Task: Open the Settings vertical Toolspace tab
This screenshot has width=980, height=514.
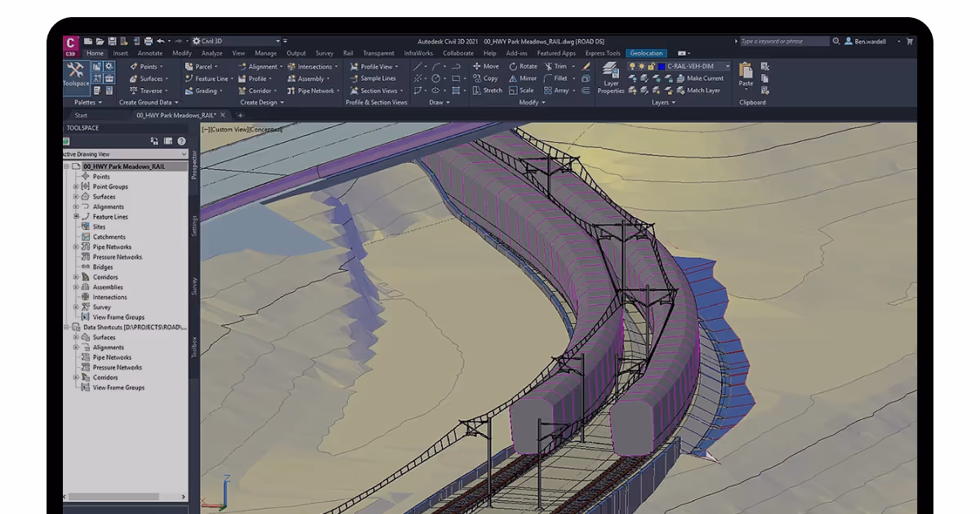Action: [x=194, y=225]
